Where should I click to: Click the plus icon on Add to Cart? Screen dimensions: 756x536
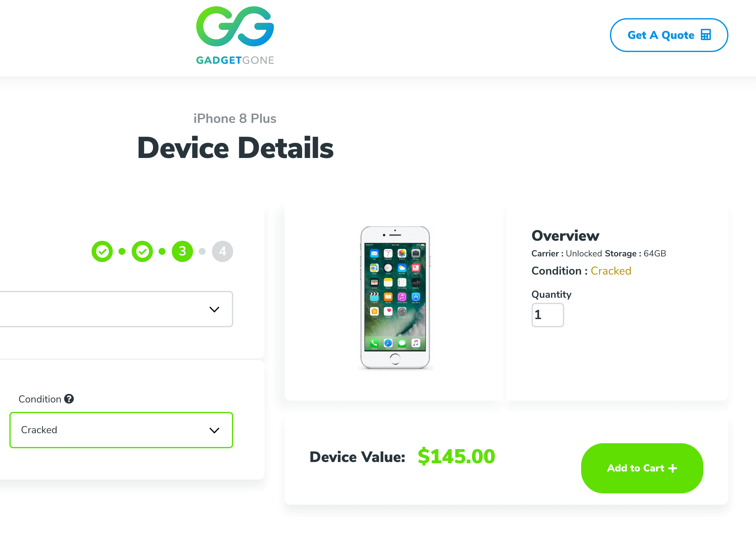click(673, 468)
